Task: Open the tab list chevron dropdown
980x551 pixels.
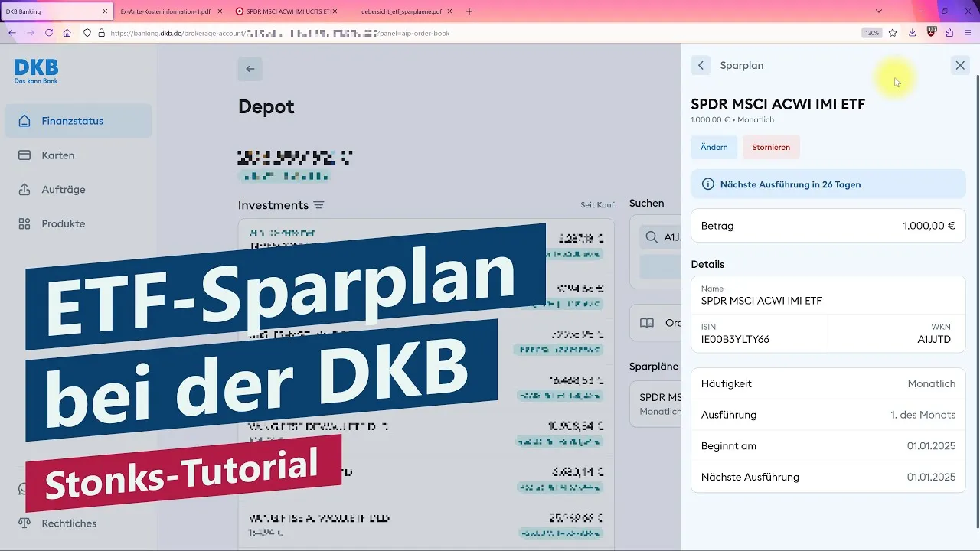Action: [x=878, y=12]
